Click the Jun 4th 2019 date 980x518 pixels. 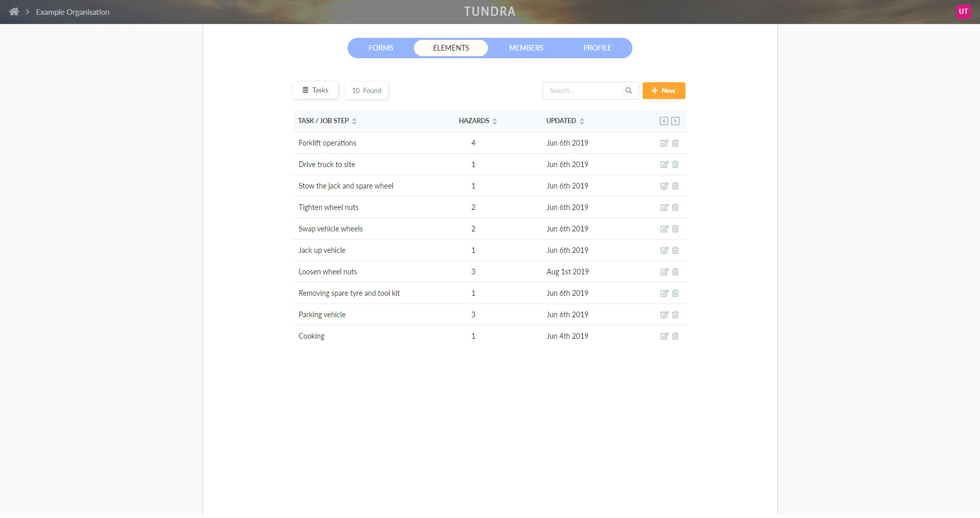(x=567, y=336)
